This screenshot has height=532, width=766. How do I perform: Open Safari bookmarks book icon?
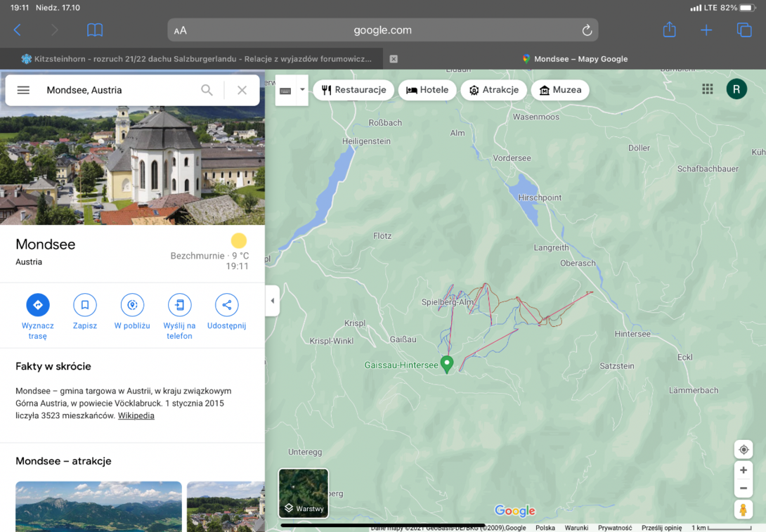click(x=95, y=30)
